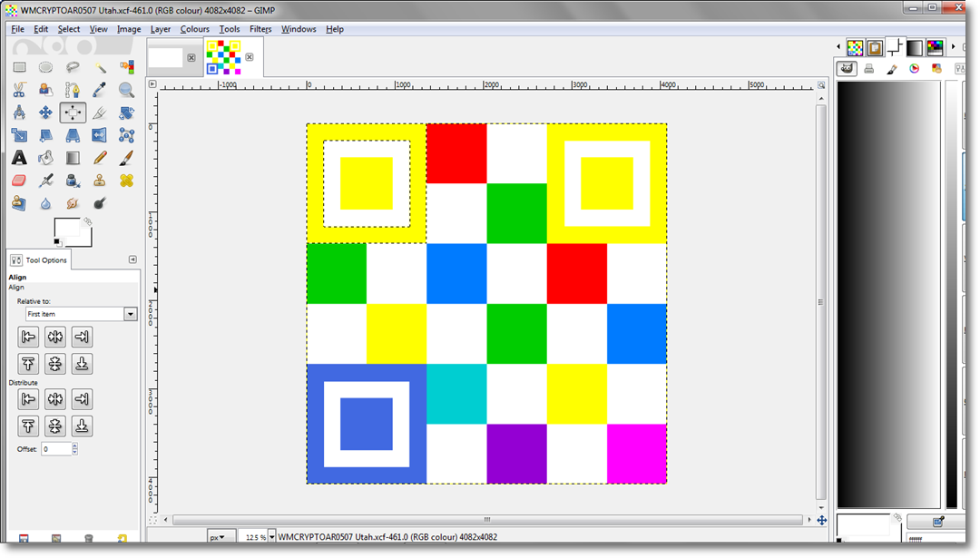Select the Flip tool
The height and width of the screenshot is (558, 980).
tap(100, 135)
